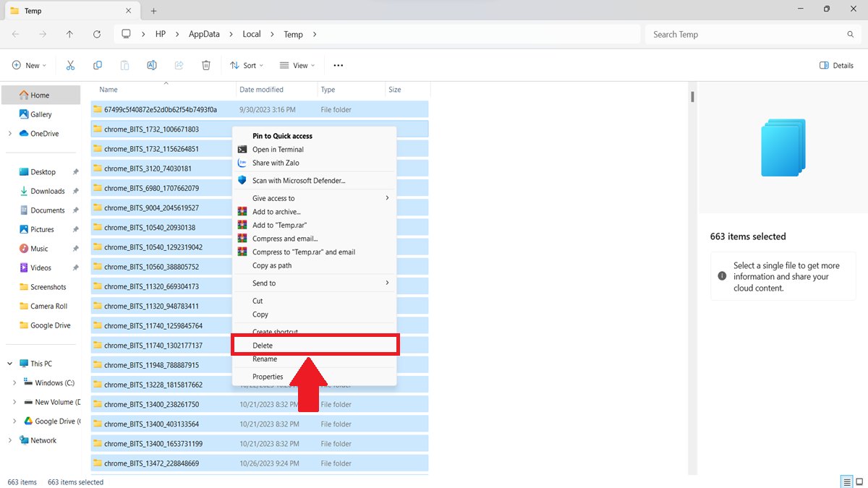Toggle the Details pane button
The width and height of the screenshot is (868, 488).
tap(836, 65)
